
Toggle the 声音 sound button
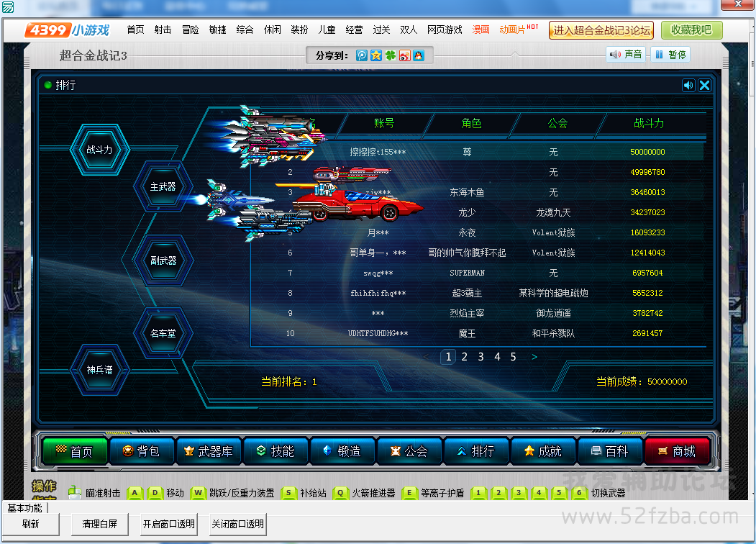pyautogui.click(x=626, y=54)
